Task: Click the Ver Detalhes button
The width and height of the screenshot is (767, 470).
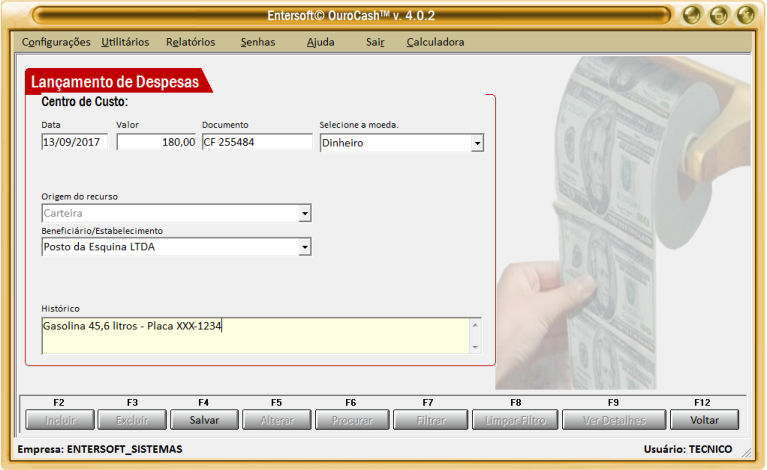Action: point(614,420)
